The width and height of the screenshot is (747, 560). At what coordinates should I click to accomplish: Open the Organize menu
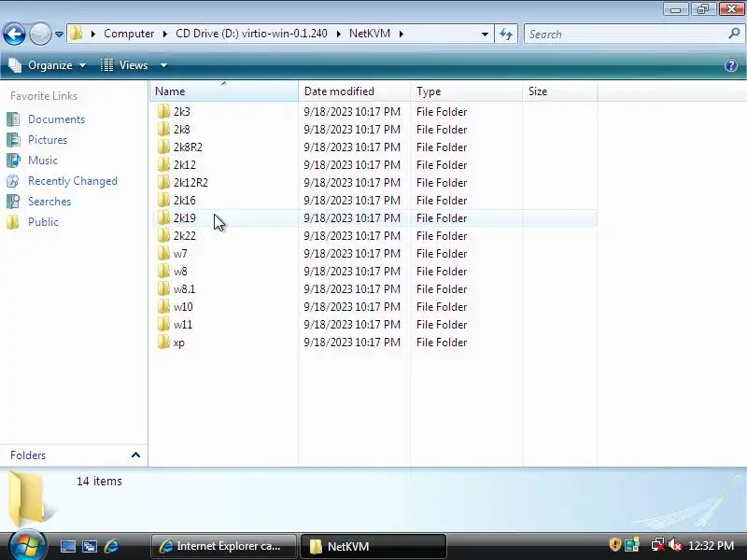click(48, 65)
